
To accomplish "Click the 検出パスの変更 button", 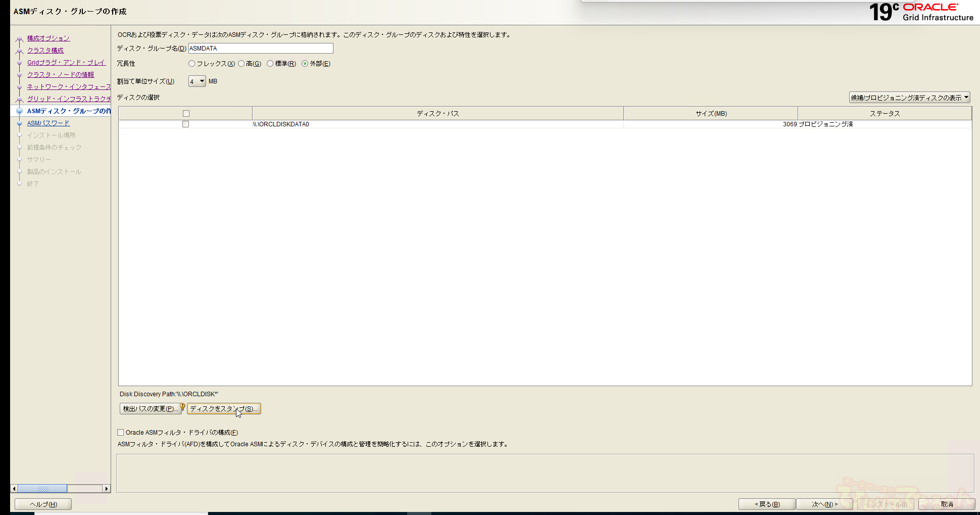I will point(150,409).
